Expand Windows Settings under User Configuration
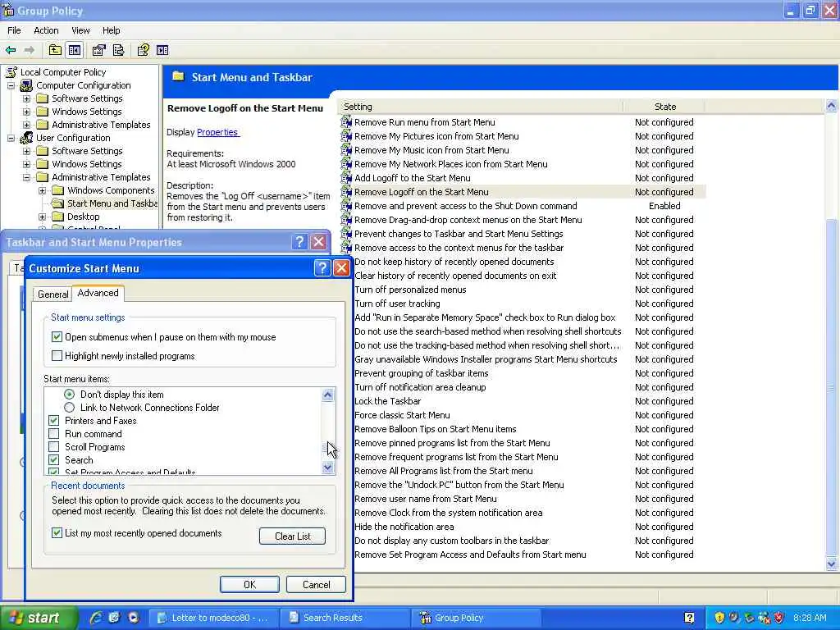 [26, 164]
